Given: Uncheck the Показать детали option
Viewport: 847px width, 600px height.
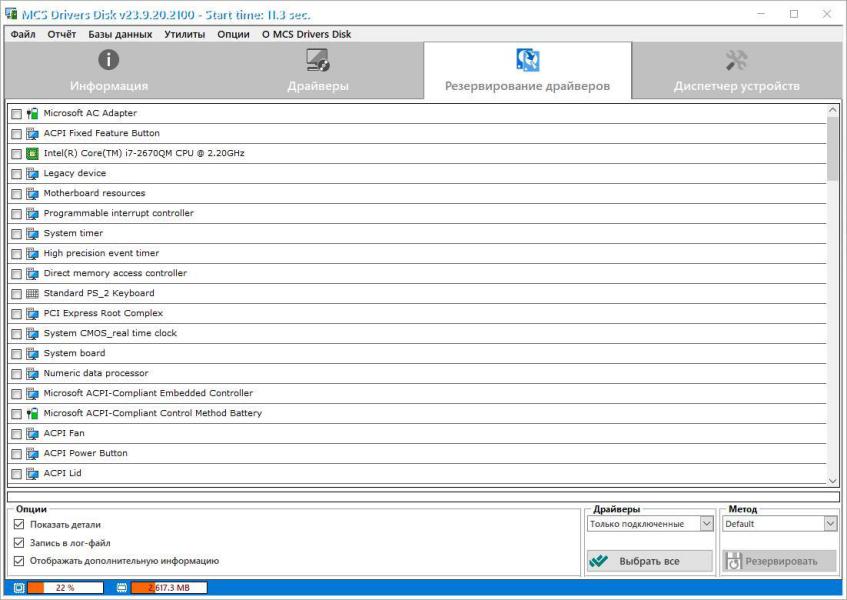Looking at the screenshot, I should [x=19, y=524].
